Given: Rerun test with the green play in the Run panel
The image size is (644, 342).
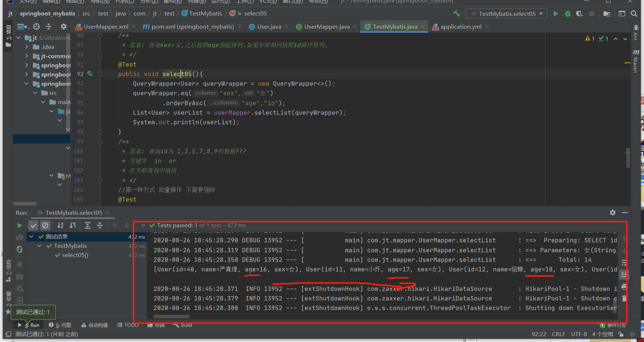Looking at the screenshot, I should click(20, 225).
